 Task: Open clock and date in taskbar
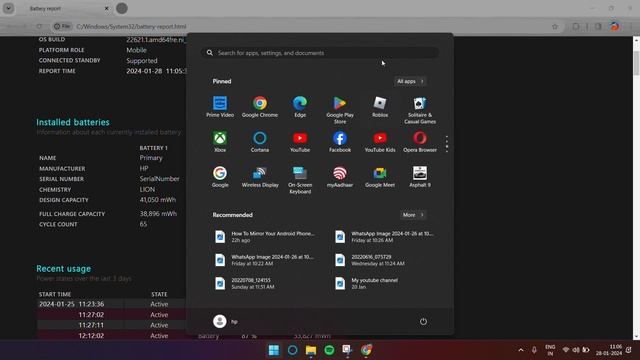click(609, 350)
